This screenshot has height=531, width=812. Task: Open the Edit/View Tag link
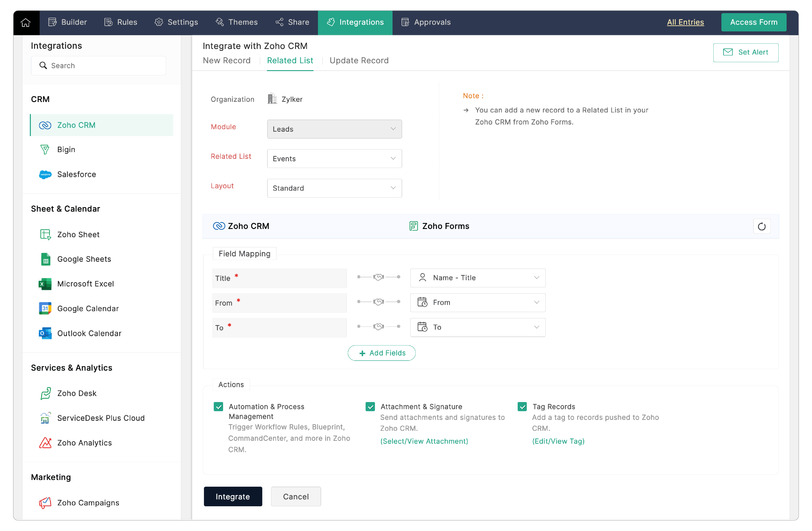pos(558,441)
